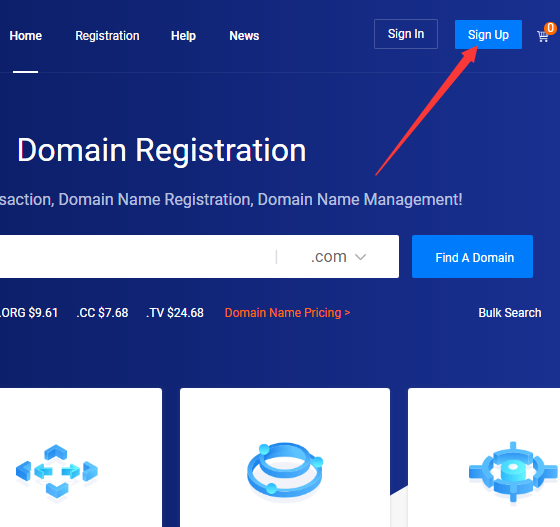Click the four-arrows feature icon
560x527 pixels.
[x=57, y=471]
